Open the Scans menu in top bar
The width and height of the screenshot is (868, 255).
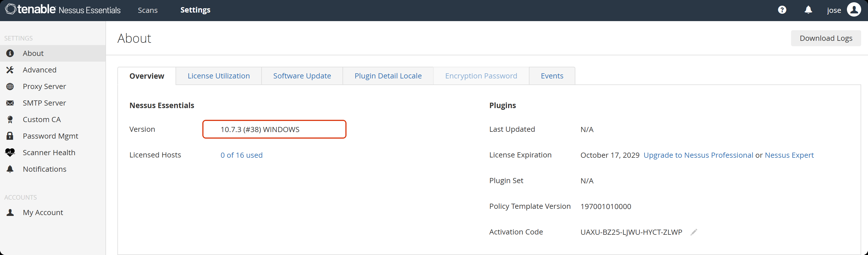click(148, 10)
